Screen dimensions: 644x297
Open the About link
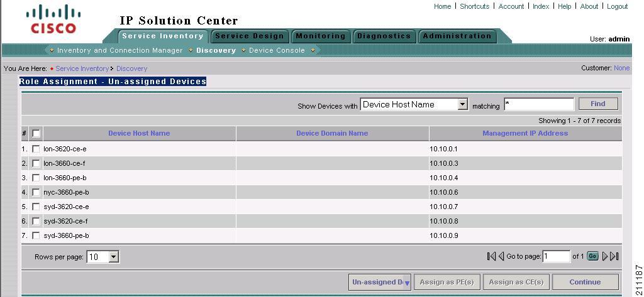[x=589, y=6]
